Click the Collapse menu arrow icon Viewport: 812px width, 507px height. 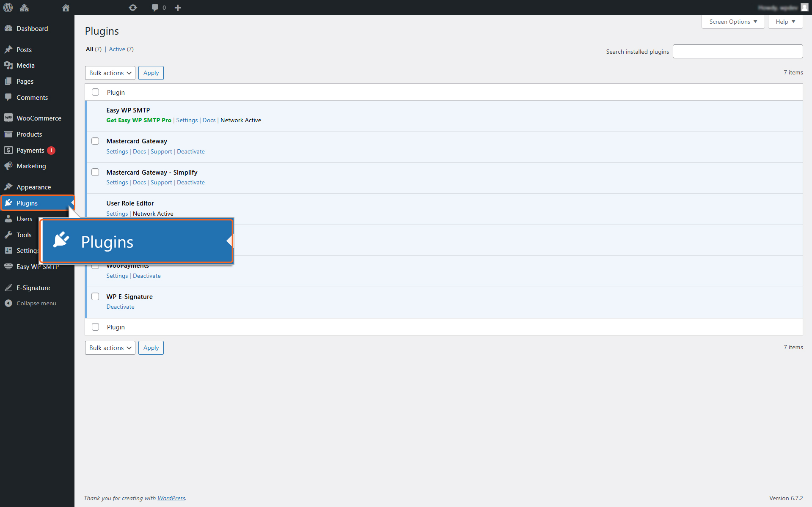[8, 303]
